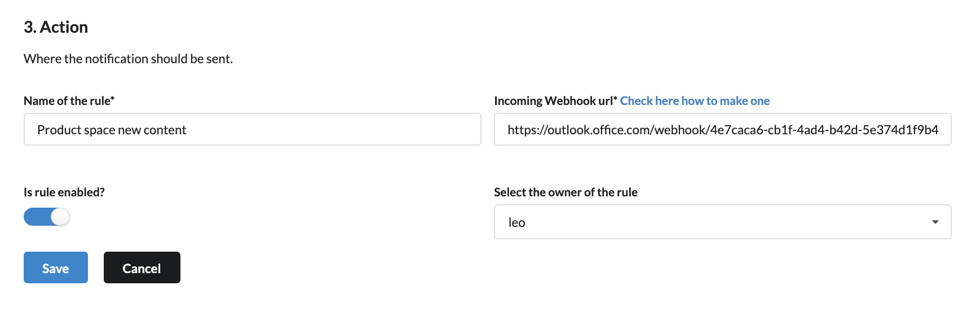This screenshot has height=316, width=980.
Task: Click the caret arrow in the owner select
Action: pos(935,222)
